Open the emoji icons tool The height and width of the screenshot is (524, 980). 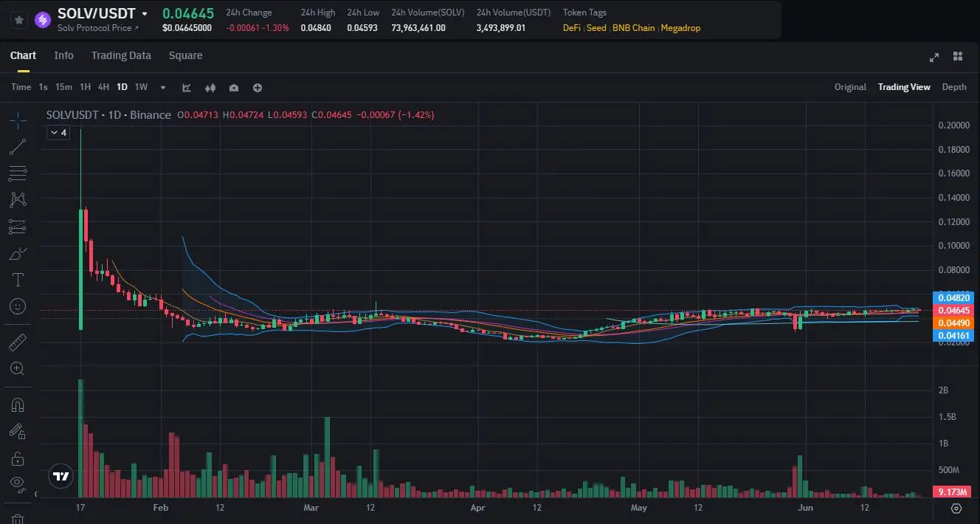(18, 306)
